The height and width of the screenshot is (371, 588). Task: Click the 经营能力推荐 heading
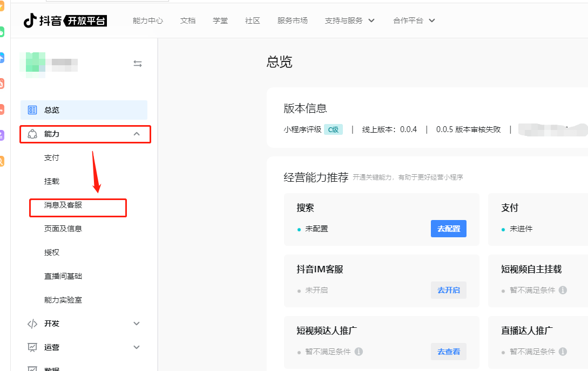coord(316,177)
